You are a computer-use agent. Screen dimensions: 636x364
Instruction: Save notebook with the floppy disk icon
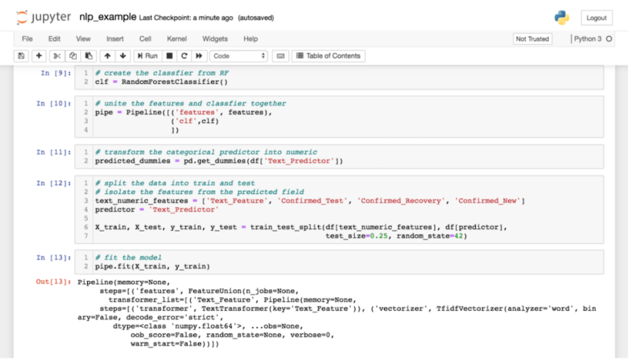pyautogui.click(x=21, y=56)
